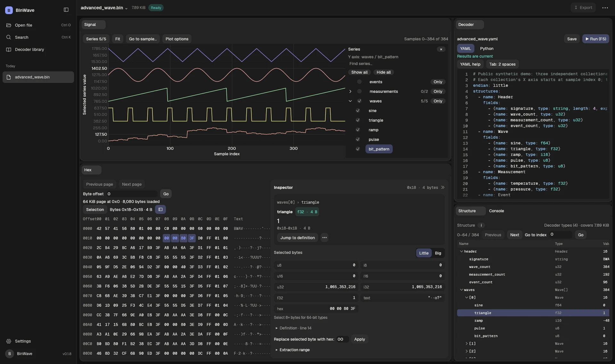The image size is (615, 364).
Task: Click the Plot options button
Action: click(x=177, y=39)
